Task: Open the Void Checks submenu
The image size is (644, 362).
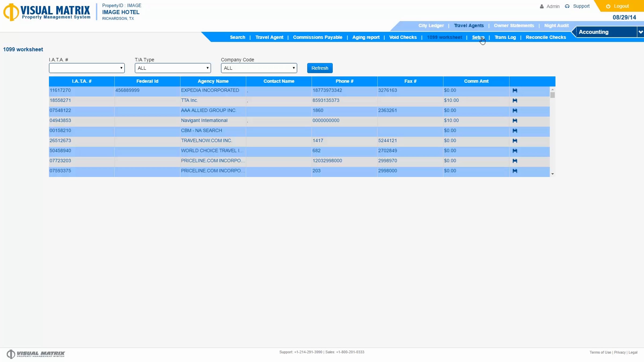Action: (x=403, y=37)
